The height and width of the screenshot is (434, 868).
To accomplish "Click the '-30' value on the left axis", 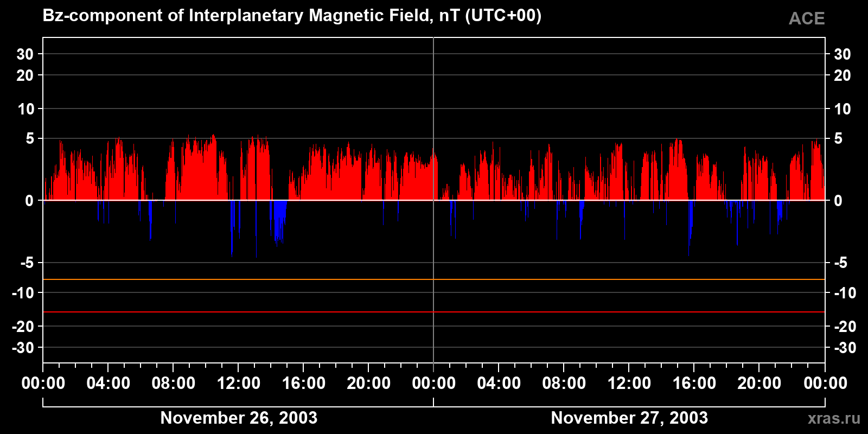I will point(23,348).
